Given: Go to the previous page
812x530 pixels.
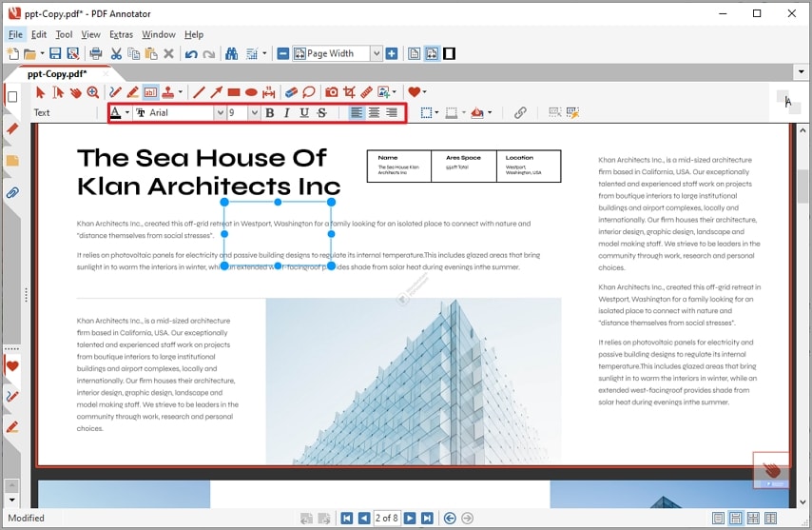Looking at the screenshot, I should [x=364, y=518].
